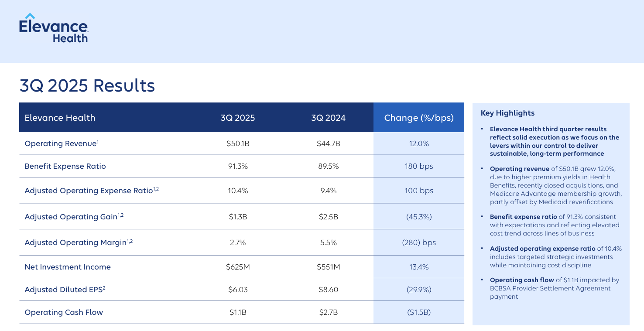Screen dimensions: 644x331
Task: Click the '3Q 2024' column header
Action: 328,118
